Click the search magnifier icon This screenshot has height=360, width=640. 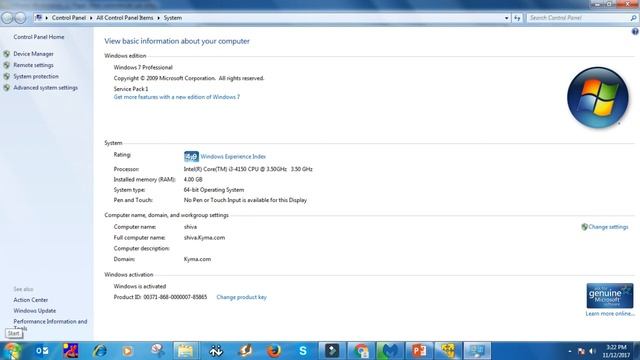(633, 18)
